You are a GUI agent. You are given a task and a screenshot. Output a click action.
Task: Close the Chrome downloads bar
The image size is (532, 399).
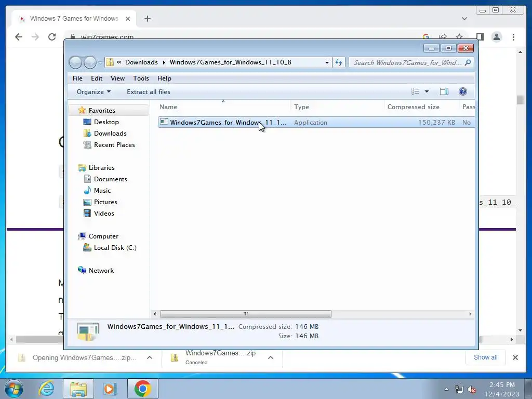click(515, 357)
